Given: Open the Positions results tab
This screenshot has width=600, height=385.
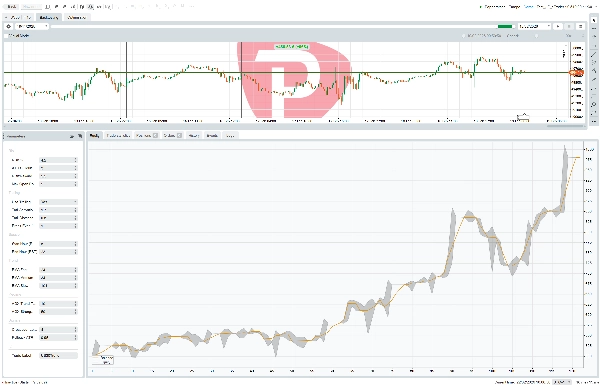Looking at the screenshot, I should tap(147, 135).
